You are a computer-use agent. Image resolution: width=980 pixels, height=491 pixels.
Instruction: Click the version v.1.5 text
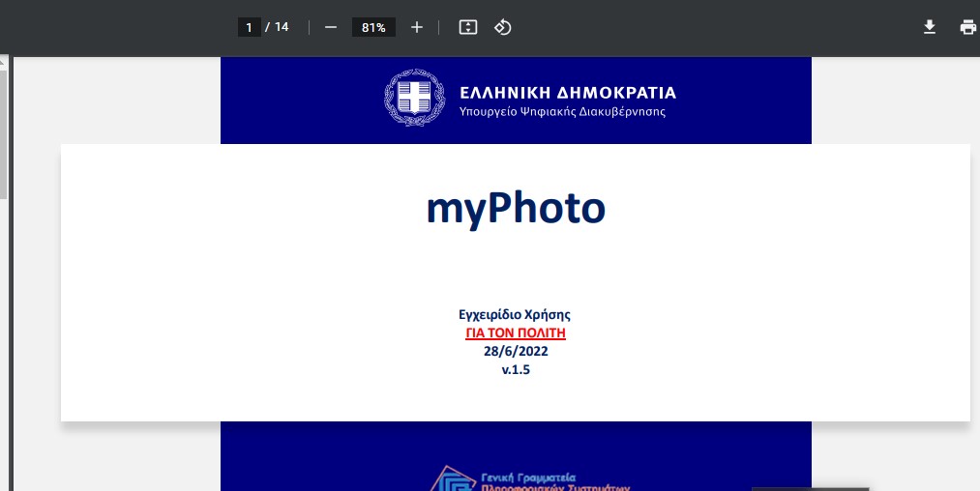(516, 369)
